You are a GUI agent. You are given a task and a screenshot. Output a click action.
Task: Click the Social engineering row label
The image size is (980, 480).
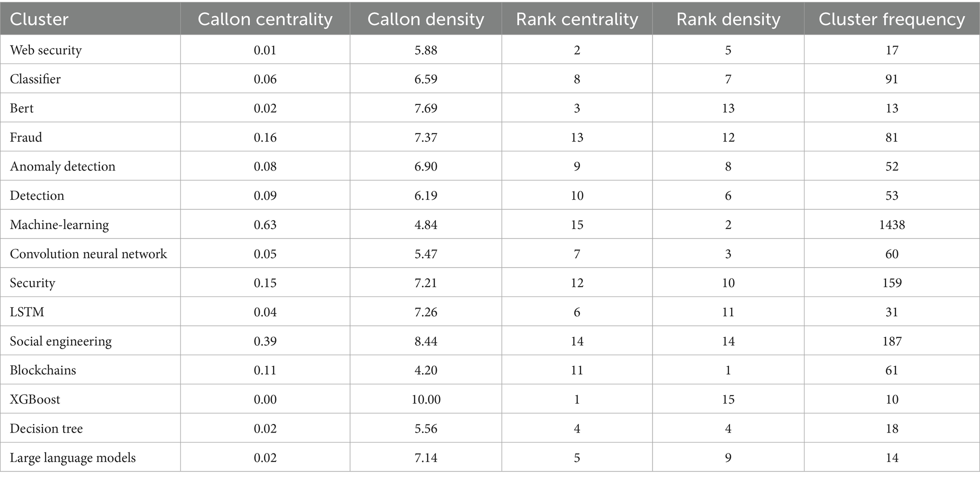click(x=61, y=342)
